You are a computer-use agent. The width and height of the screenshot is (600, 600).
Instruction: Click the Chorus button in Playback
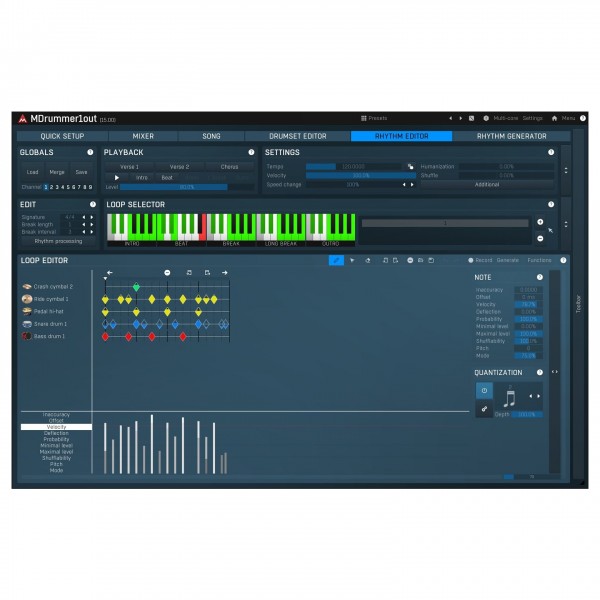(229, 167)
